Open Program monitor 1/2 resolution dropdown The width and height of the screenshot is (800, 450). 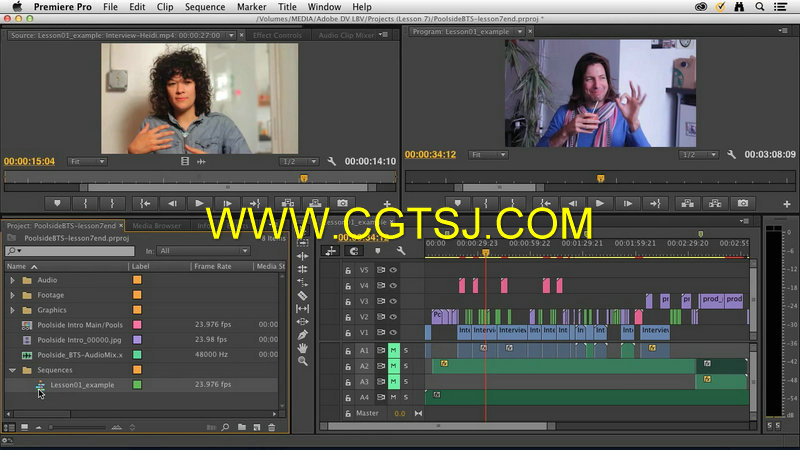point(698,154)
